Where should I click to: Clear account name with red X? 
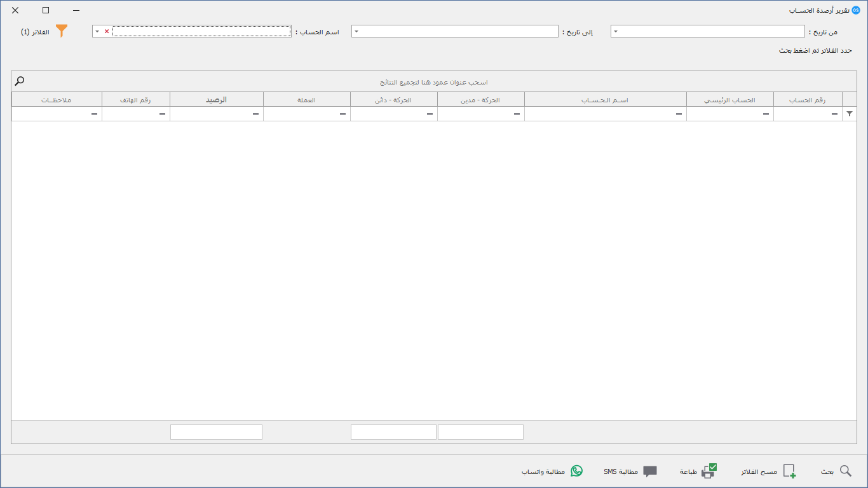coord(107,31)
